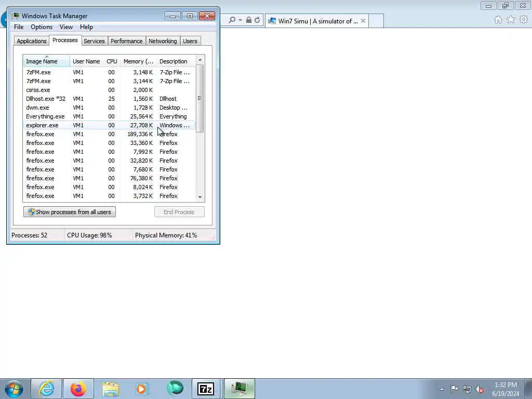Sort processes by Description column
Viewport: 532px width, 399px height.
point(176,61)
